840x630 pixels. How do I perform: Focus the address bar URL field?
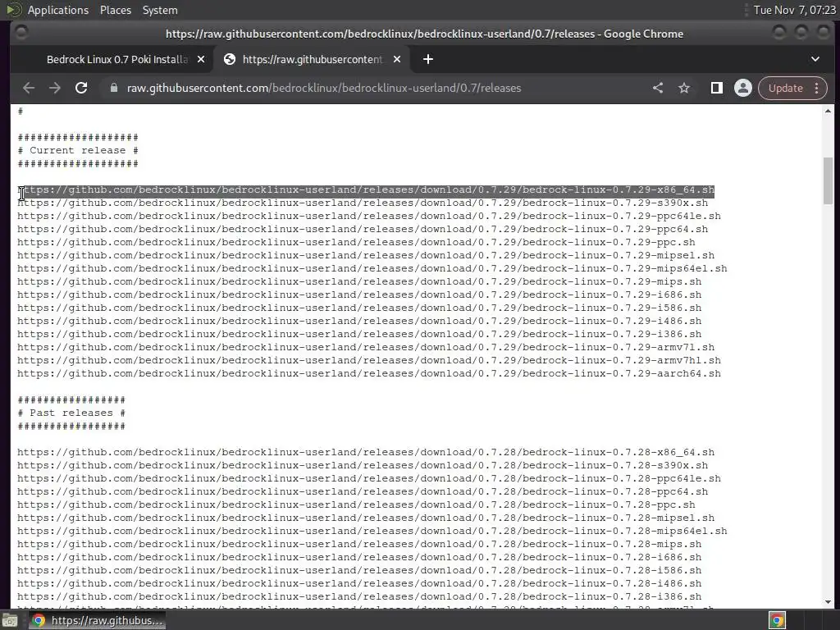click(x=323, y=88)
